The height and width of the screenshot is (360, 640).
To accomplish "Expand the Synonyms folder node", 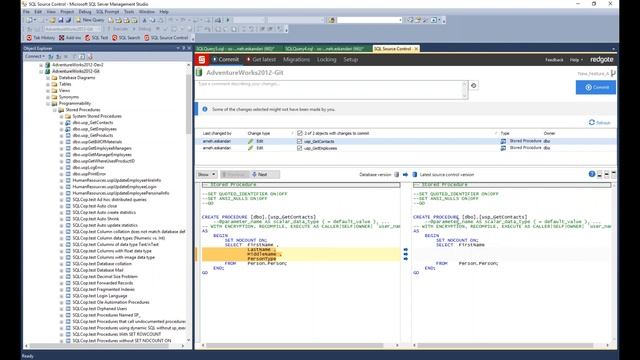I will click(x=48, y=97).
